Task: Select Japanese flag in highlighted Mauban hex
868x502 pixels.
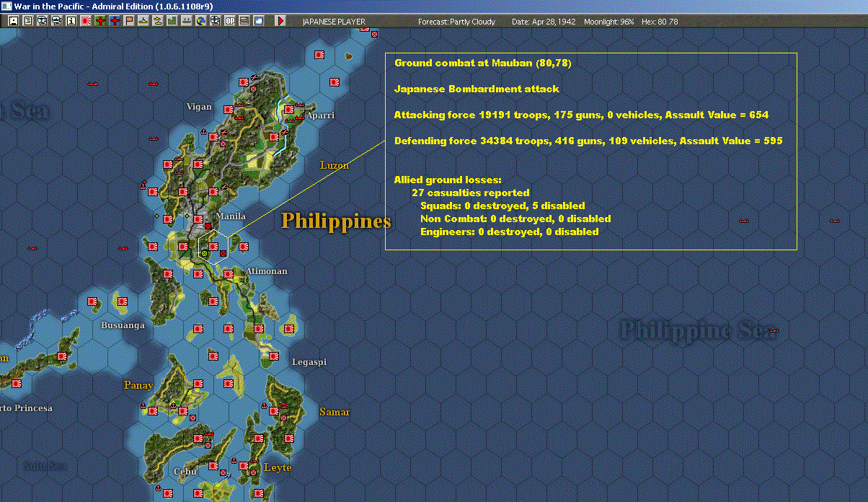Action: click(213, 247)
